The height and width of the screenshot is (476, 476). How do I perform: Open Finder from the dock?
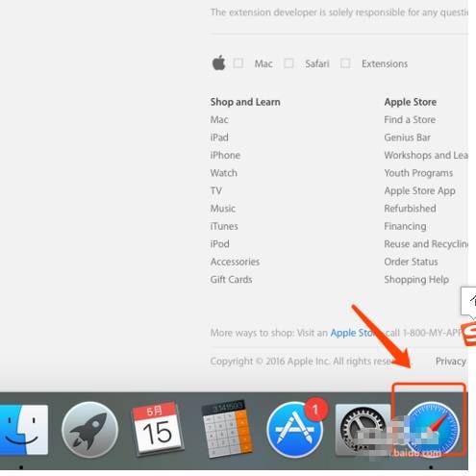click(23, 430)
